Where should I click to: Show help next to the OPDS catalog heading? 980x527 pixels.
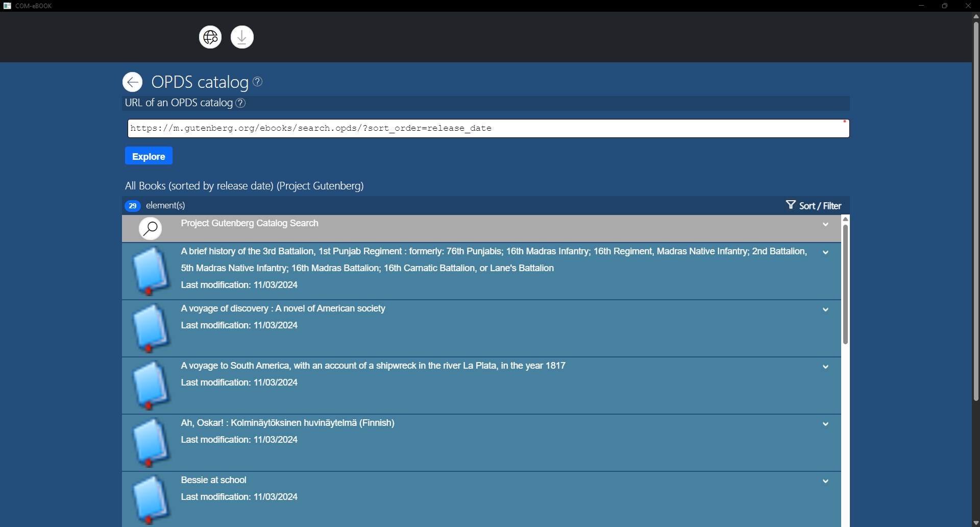258,81
